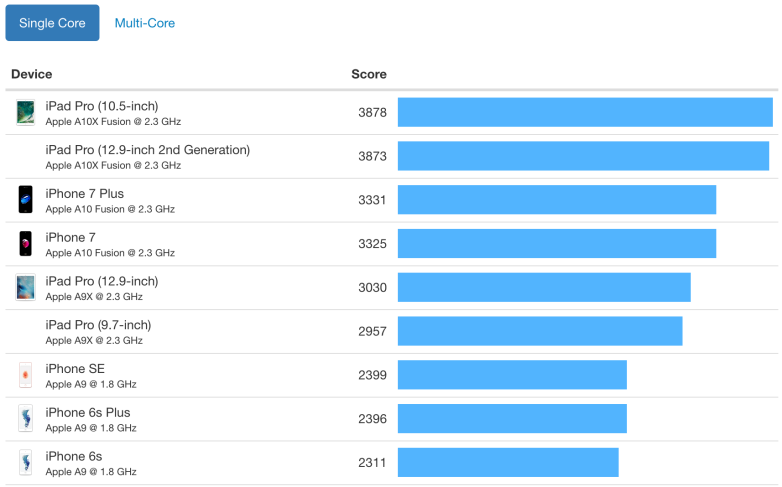Click the iPhone 7 Plus score bar

[557, 199]
